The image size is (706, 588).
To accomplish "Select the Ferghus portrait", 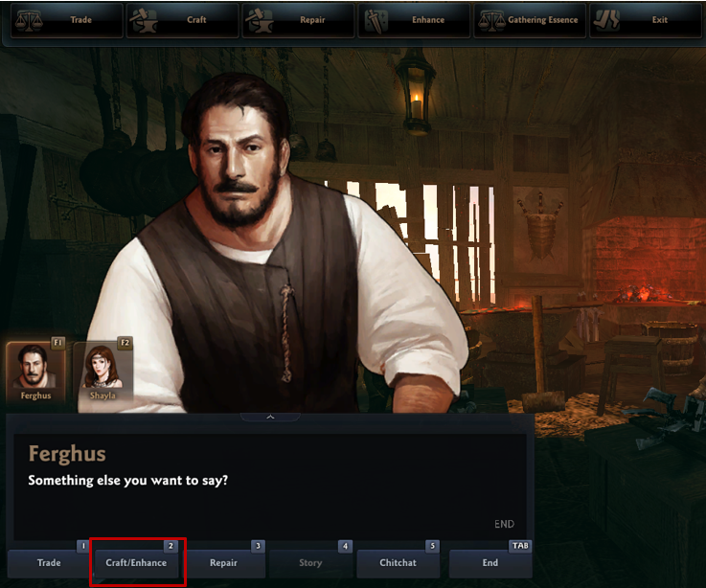I will (x=35, y=372).
